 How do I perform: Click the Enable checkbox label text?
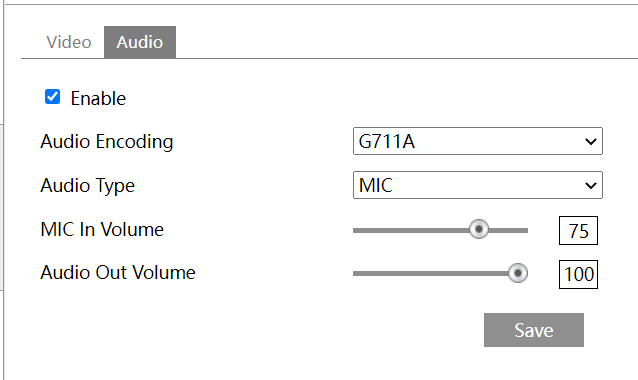pos(98,98)
